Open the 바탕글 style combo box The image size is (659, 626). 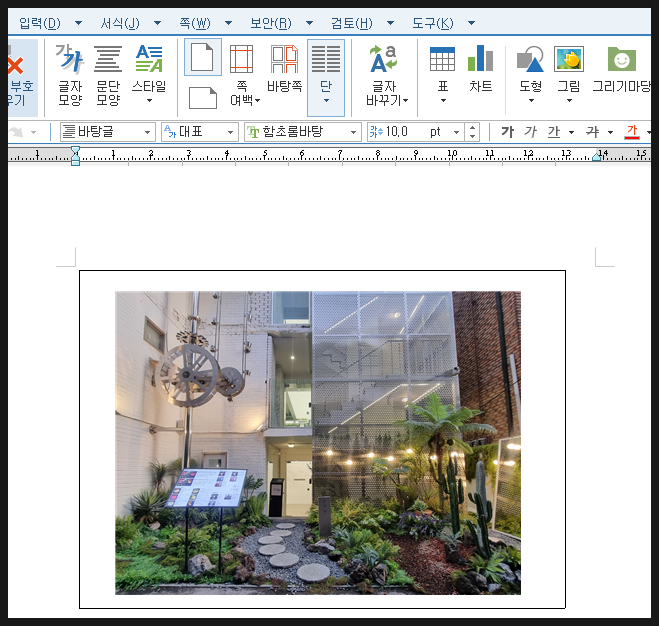(108, 132)
